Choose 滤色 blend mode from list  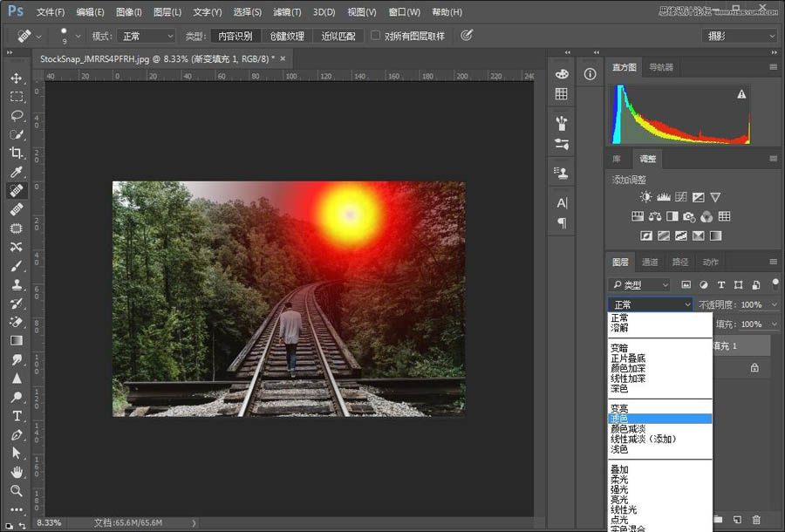(660, 419)
